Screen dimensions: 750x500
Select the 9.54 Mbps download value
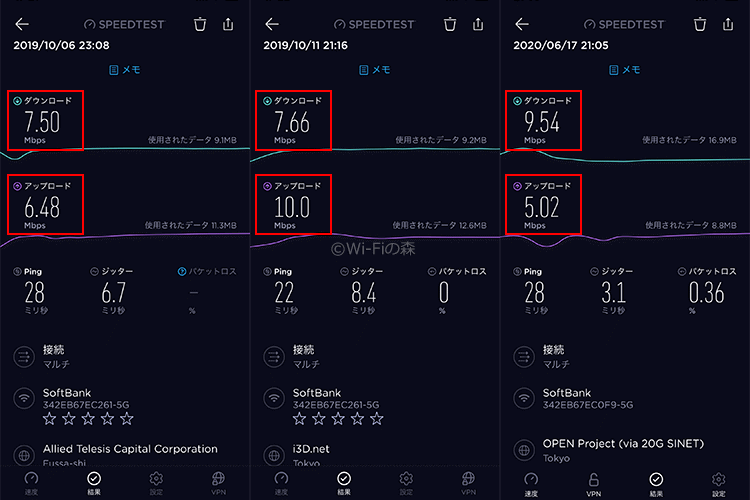tap(543, 120)
